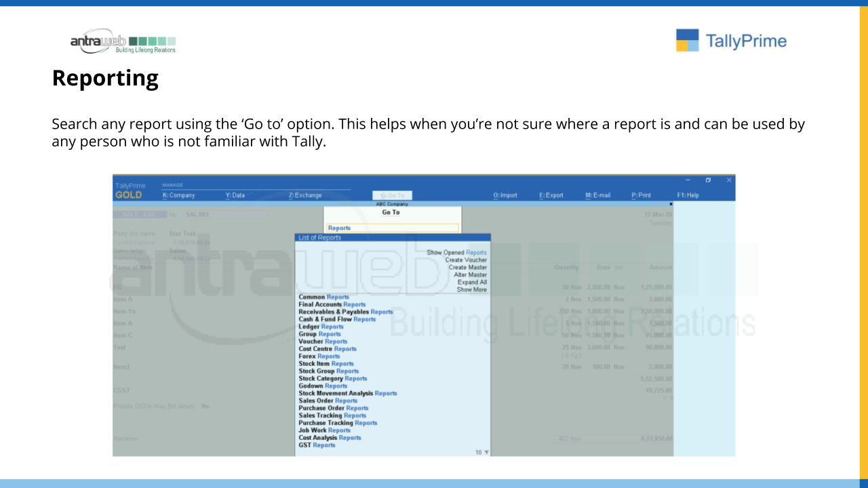
Task: Open GST Reports
Action: 317,445
